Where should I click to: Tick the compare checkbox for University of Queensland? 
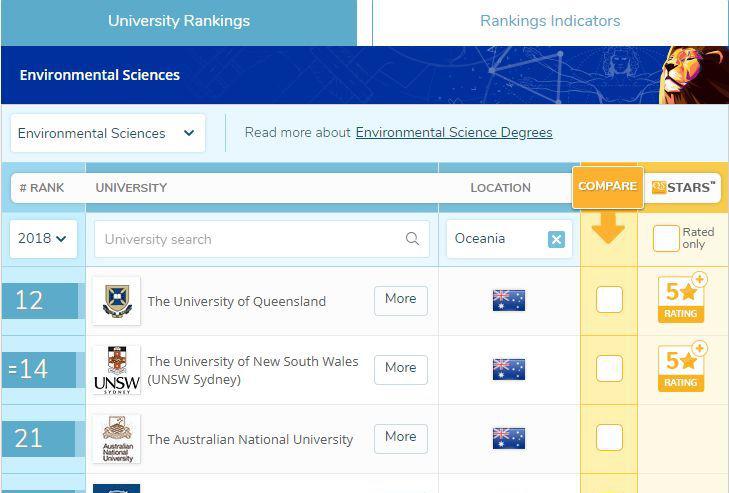609,299
